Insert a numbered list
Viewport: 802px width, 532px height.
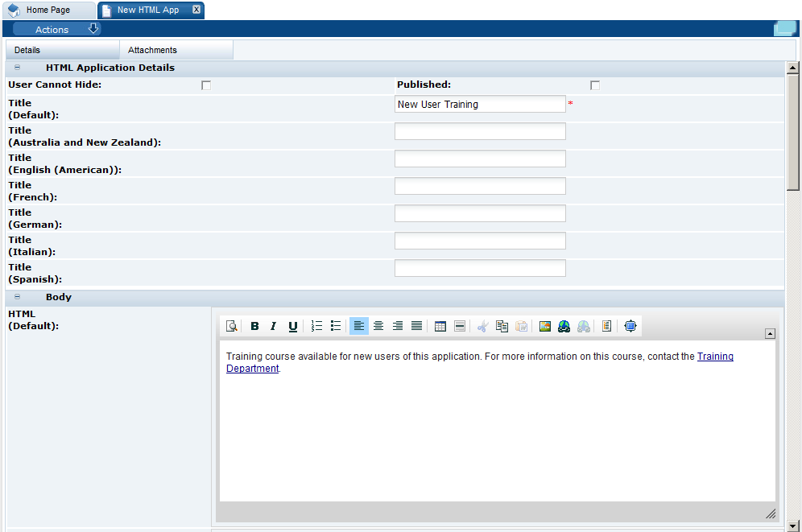point(316,326)
